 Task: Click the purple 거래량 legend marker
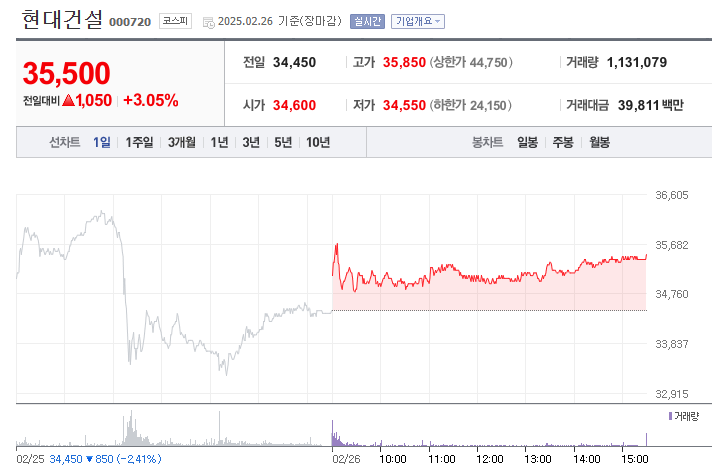[670, 416]
